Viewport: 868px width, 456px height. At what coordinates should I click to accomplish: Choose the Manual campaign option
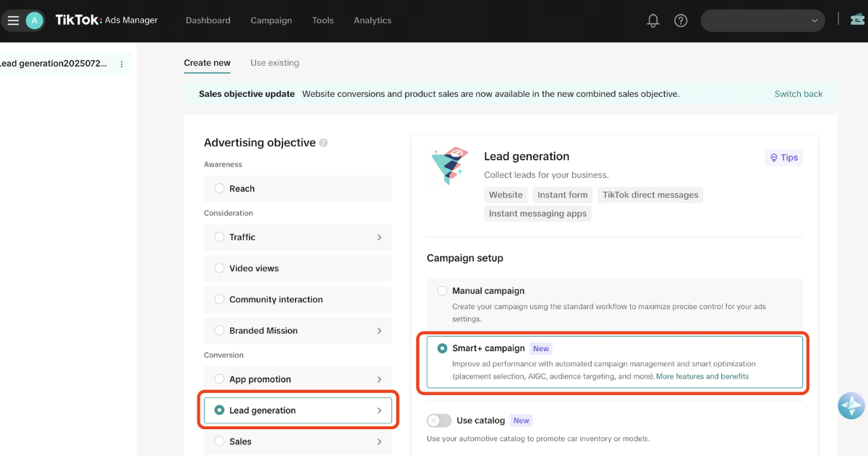(x=615, y=304)
